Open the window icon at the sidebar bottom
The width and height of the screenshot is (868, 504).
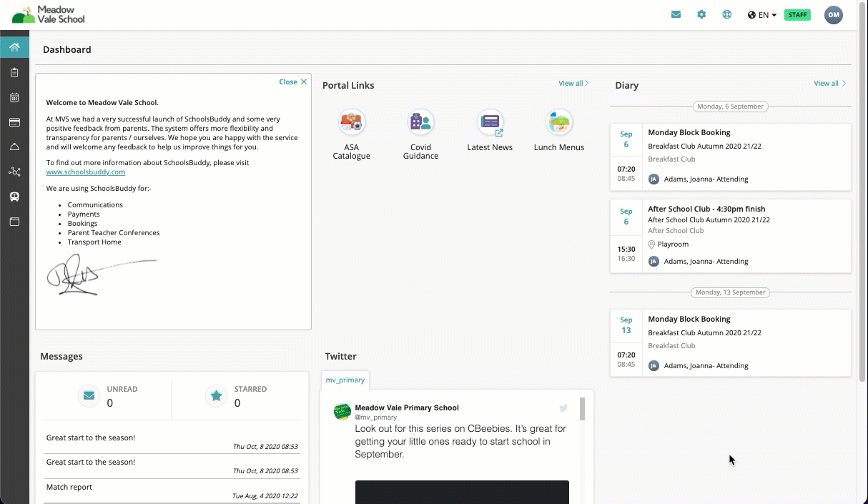[x=14, y=222]
